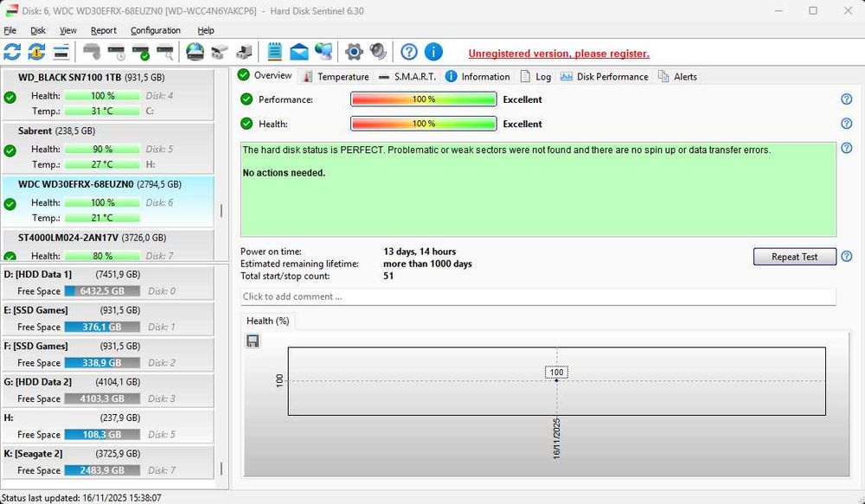Switch to the S.M.A.R.T. tab
Viewport: 865px width, 504px height.
click(407, 77)
